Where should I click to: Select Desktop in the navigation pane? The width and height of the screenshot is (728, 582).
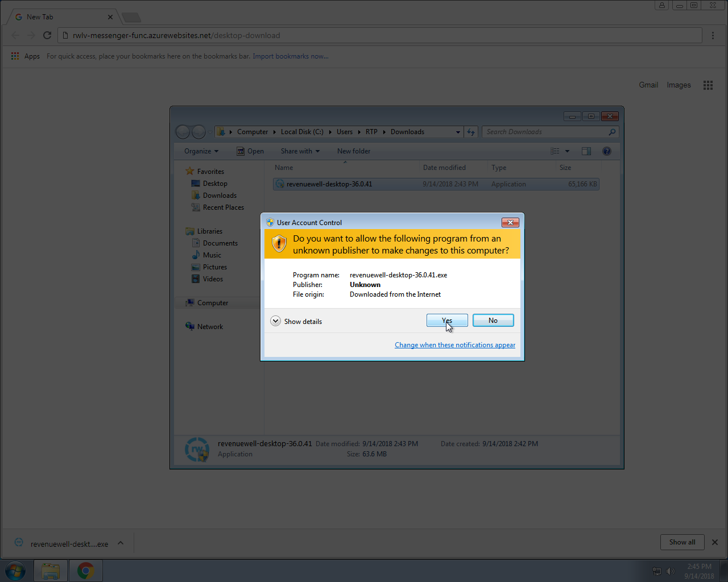[215, 184]
